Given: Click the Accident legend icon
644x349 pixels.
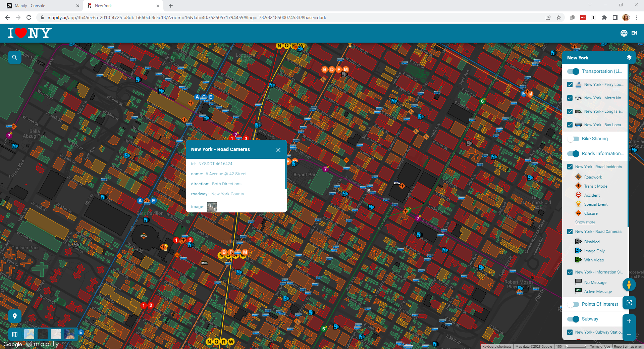Looking at the screenshot, I should point(578,195).
